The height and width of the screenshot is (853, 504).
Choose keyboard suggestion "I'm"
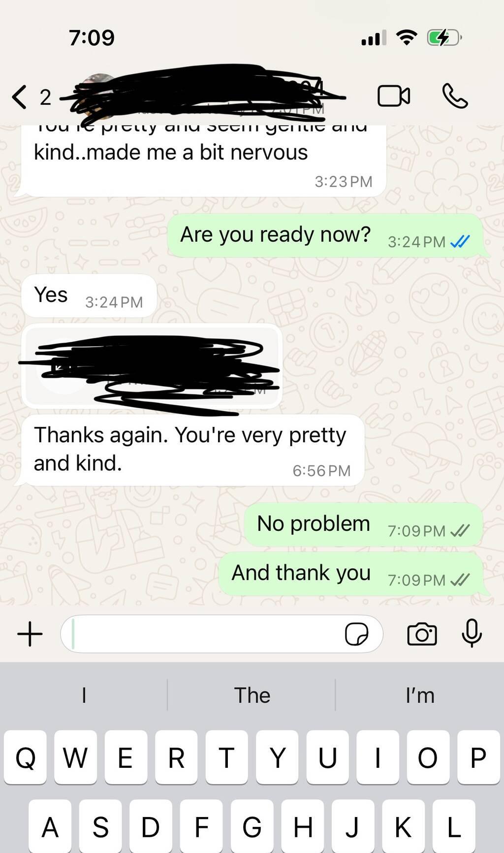pos(420,695)
